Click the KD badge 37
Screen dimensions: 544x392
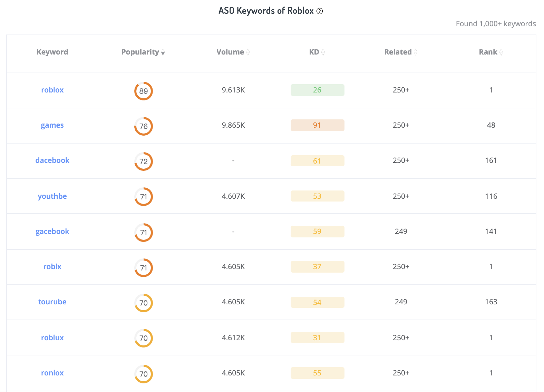[x=318, y=267]
